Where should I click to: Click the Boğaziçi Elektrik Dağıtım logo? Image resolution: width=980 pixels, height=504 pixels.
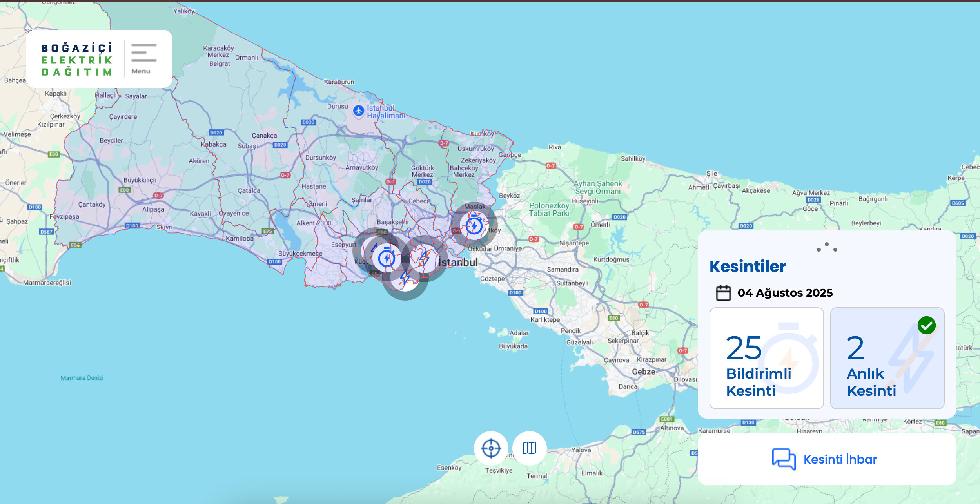pos(77,58)
